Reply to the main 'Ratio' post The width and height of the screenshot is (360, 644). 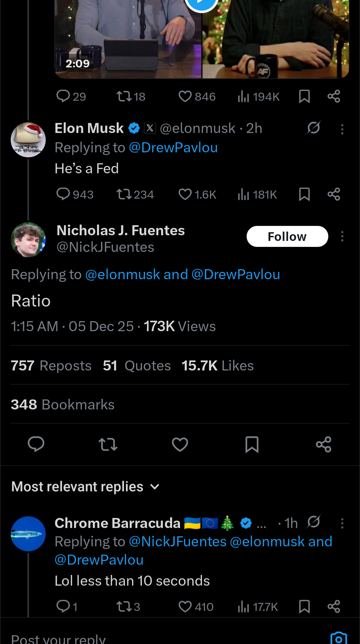[36, 444]
